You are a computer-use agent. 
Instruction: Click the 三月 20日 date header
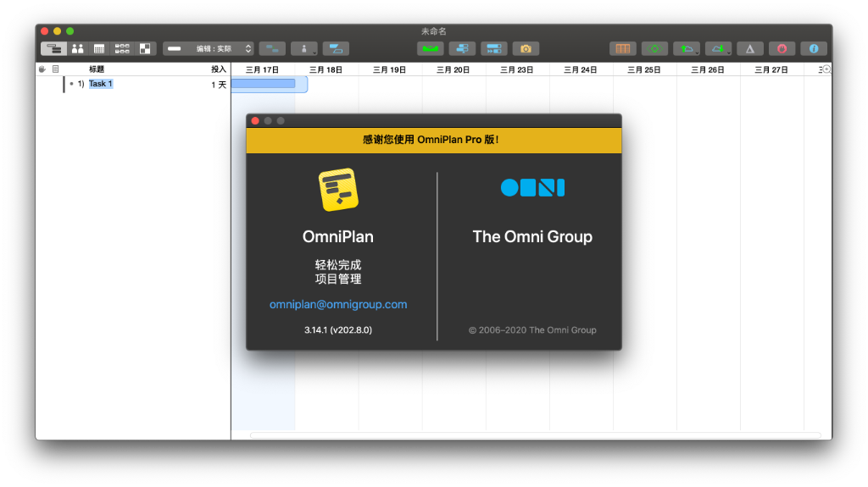pyautogui.click(x=453, y=69)
